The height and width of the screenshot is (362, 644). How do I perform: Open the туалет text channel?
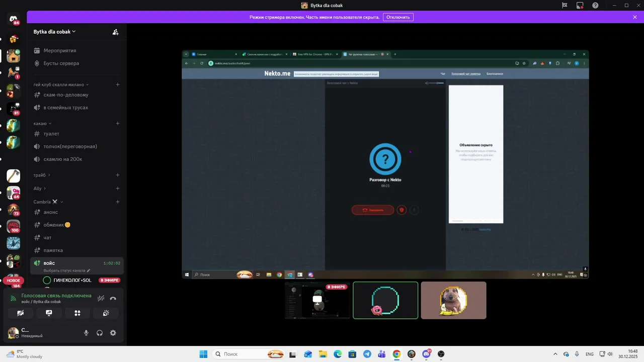pyautogui.click(x=77, y=134)
